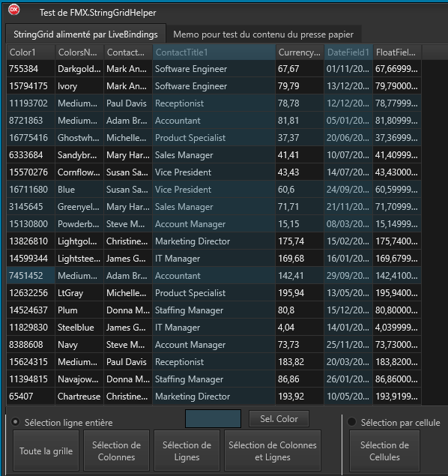The image size is (448, 476).
Task: Click the Sélection de Cellules button
Action: point(384,451)
